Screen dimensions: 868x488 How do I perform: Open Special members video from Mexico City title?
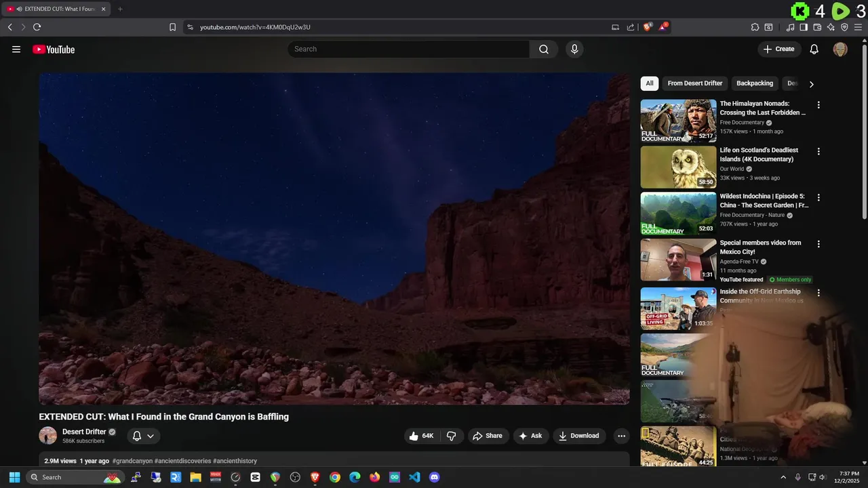click(760, 247)
